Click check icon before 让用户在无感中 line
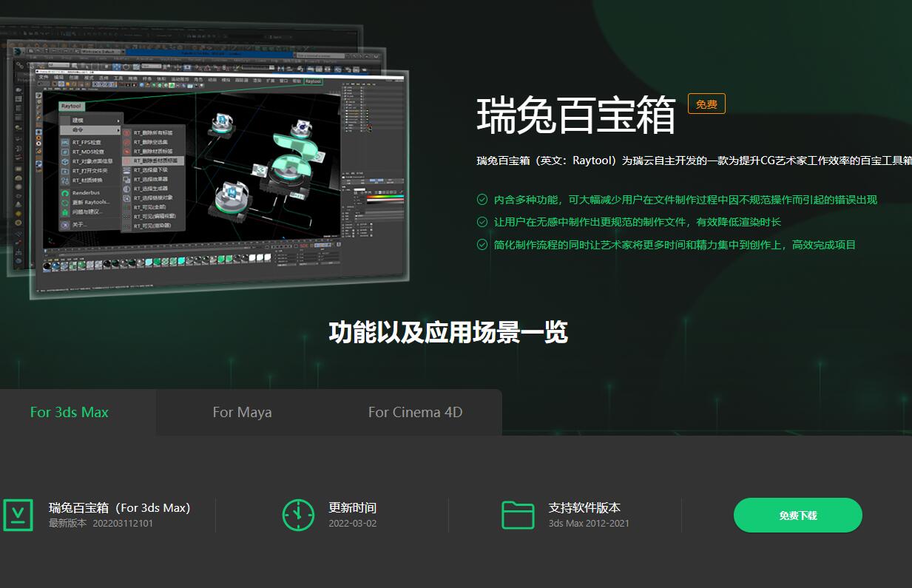This screenshot has width=912, height=588. tap(482, 222)
